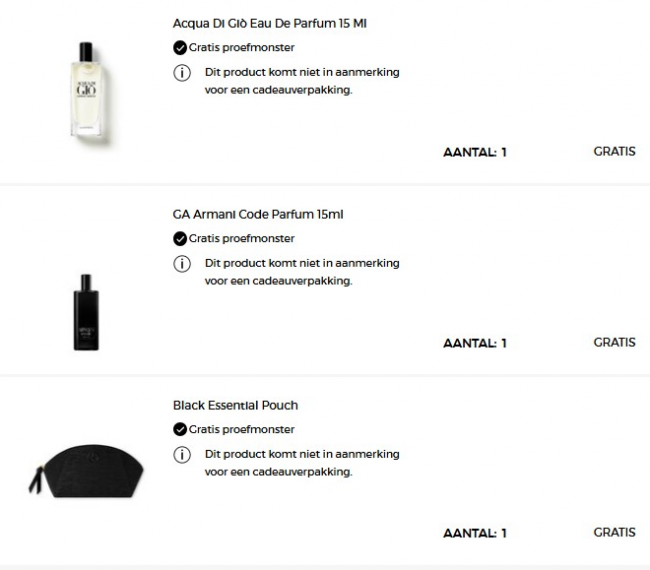This screenshot has width=650, height=570.
Task: Click the info icon for Black Essential Pouch
Action: pyautogui.click(x=182, y=454)
